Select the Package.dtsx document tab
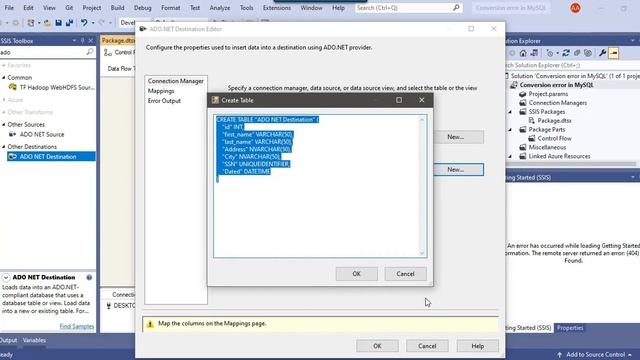 [118, 40]
